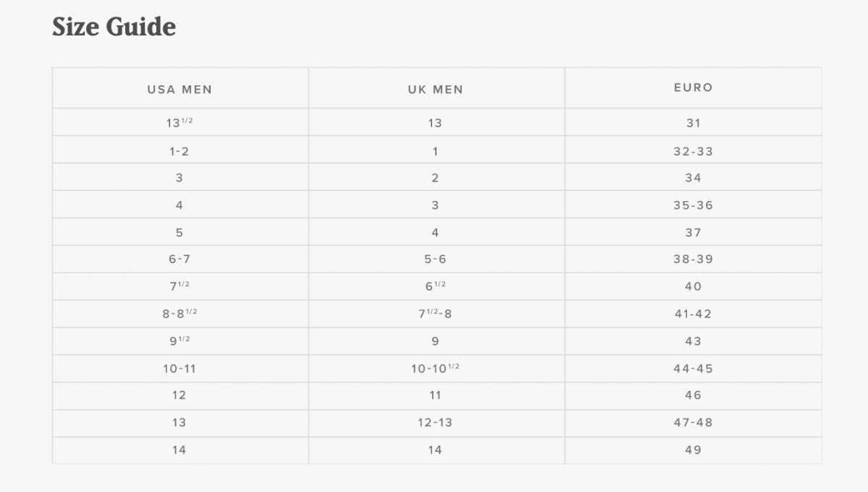Select the UK 10-10½ cell
The image size is (868, 492).
click(x=435, y=369)
